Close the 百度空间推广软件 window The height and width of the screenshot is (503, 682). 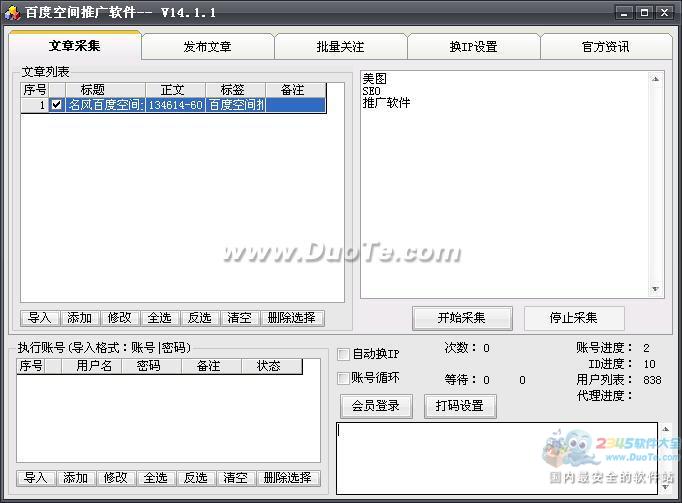[x=665, y=13]
